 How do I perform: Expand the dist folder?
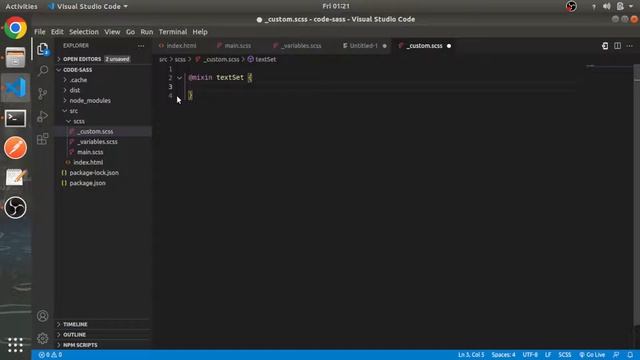pos(75,90)
